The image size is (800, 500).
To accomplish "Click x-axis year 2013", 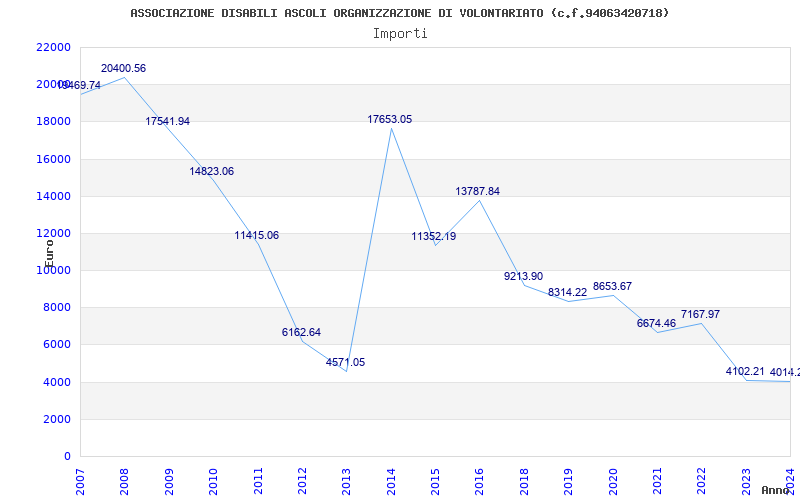I will [x=346, y=481].
